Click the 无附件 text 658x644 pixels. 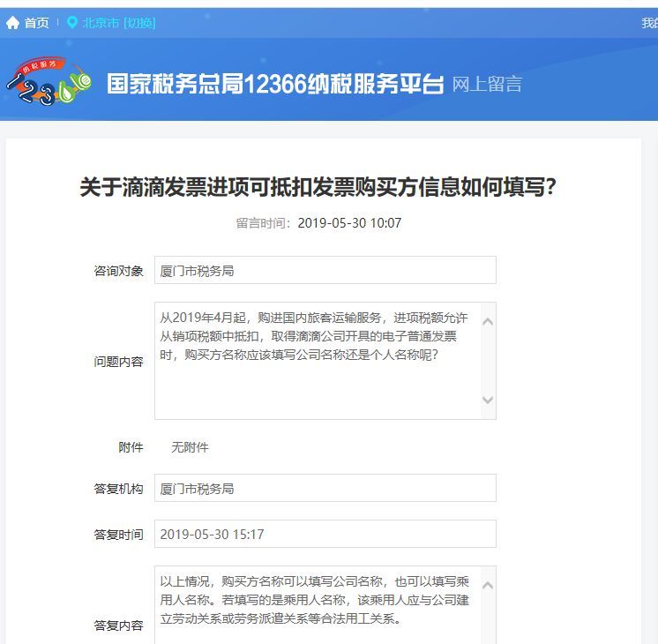(x=190, y=447)
